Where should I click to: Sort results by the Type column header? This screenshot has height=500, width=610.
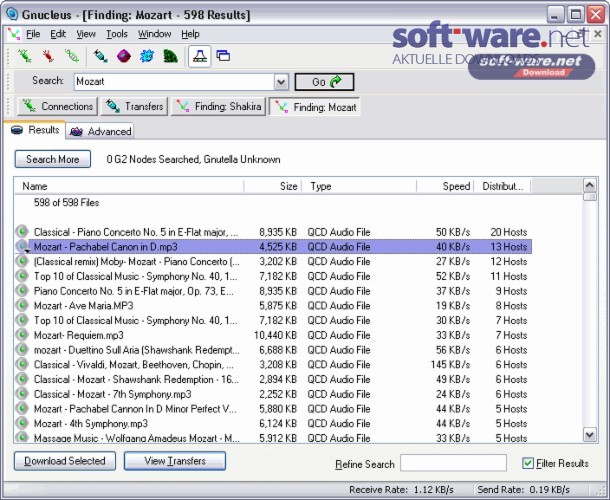click(x=359, y=186)
